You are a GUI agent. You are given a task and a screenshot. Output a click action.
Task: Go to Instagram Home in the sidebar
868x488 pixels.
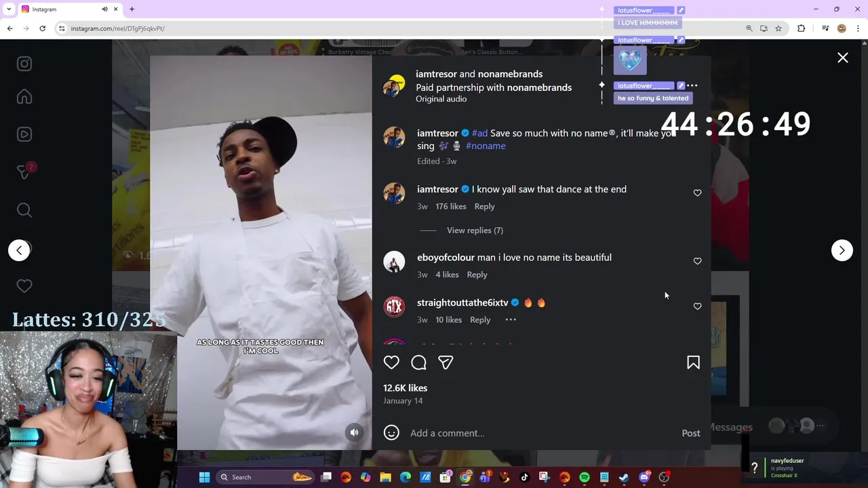(x=24, y=97)
